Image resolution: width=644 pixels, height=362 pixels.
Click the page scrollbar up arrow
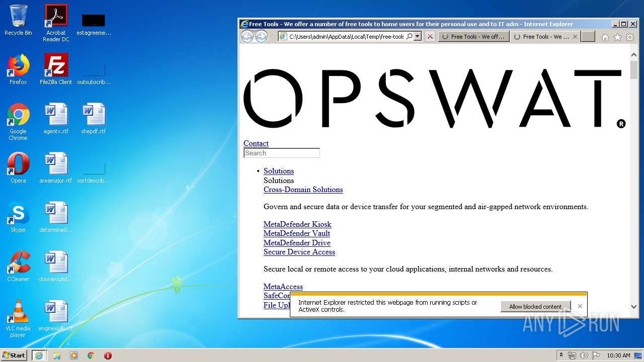[633, 54]
